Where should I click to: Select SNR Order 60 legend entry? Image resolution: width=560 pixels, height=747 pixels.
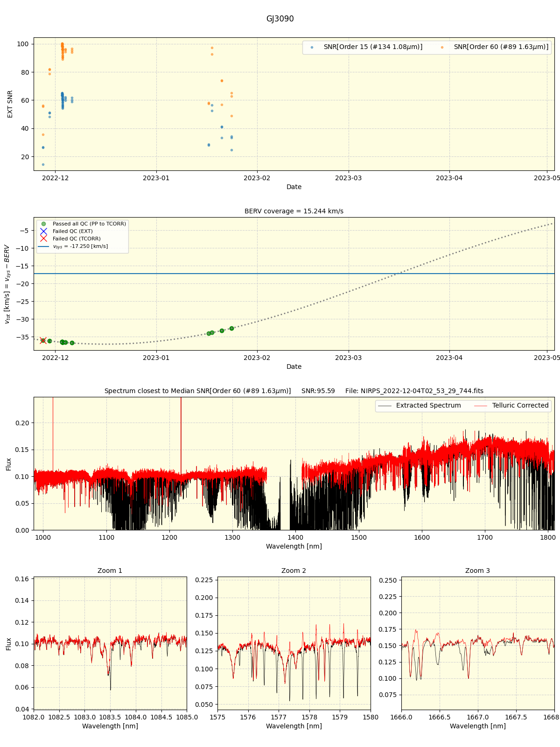click(495, 47)
